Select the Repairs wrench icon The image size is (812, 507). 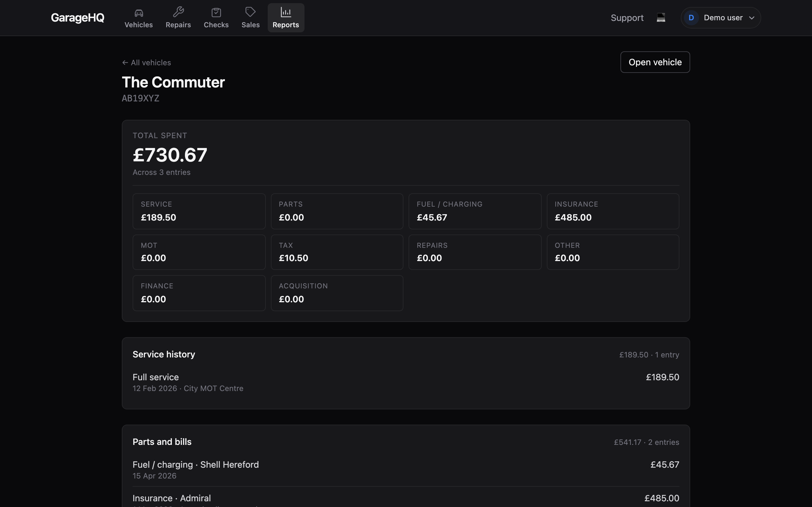point(178,12)
